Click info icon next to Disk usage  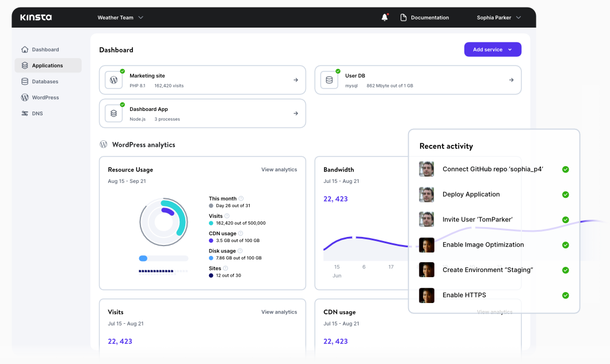240,251
